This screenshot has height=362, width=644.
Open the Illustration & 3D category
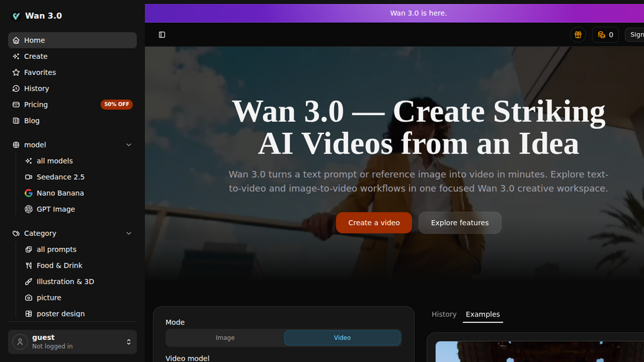[x=79, y=282]
